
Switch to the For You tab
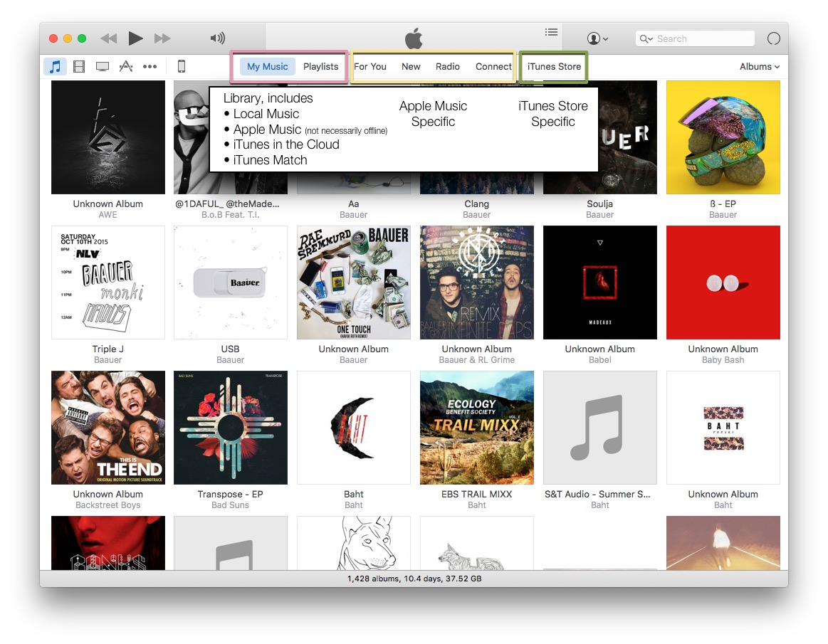pyautogui.click(x=370, y=66)
